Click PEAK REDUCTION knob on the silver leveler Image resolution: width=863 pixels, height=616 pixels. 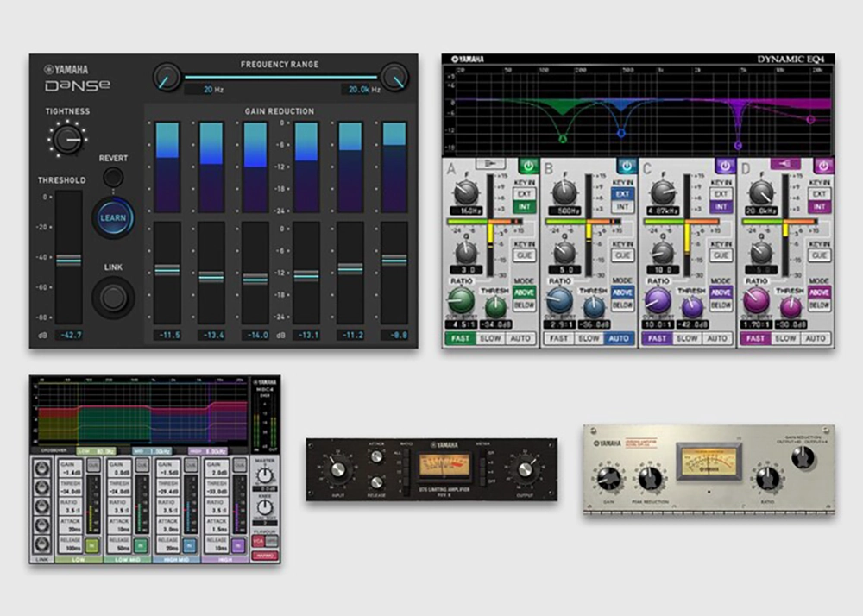[x=651, y=479]
